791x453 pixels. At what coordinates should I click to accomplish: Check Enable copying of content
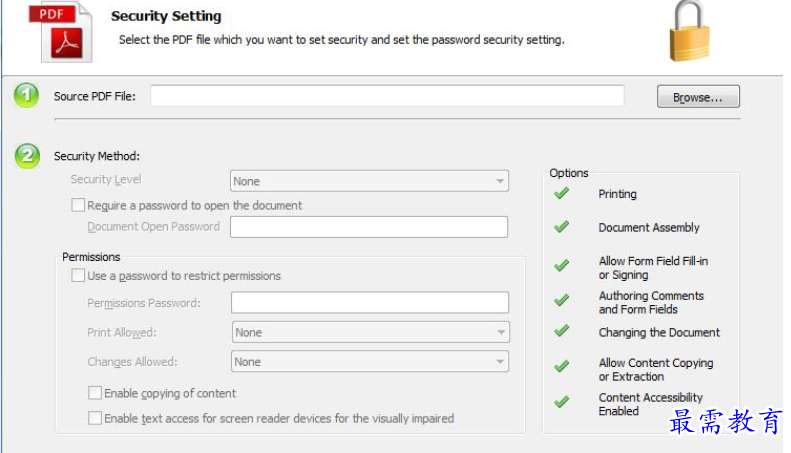95,392
